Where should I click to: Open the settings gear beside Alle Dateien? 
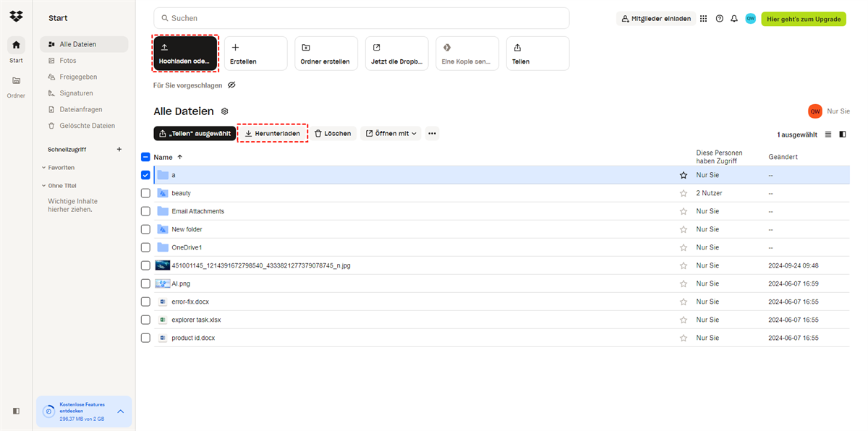[225, 111]
